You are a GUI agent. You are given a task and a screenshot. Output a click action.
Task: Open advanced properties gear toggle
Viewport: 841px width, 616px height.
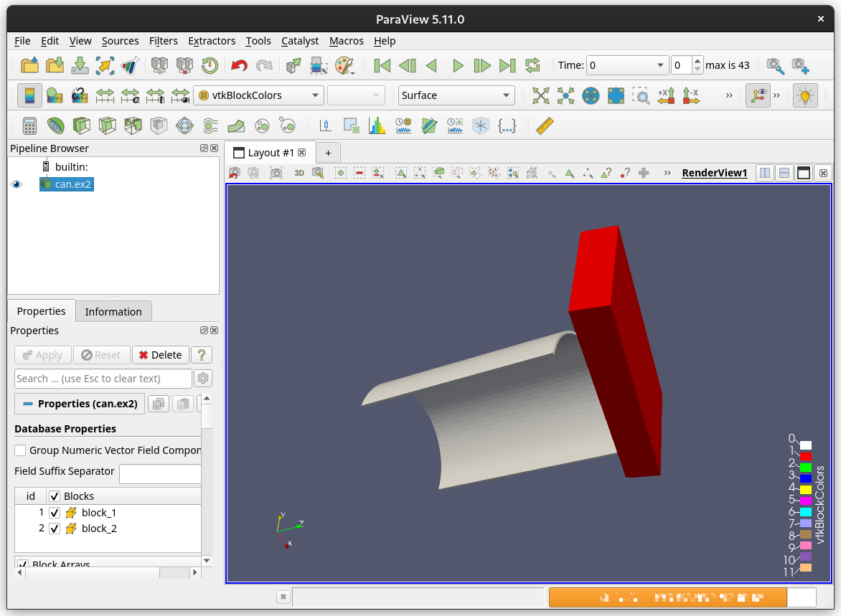click(203, 379)
